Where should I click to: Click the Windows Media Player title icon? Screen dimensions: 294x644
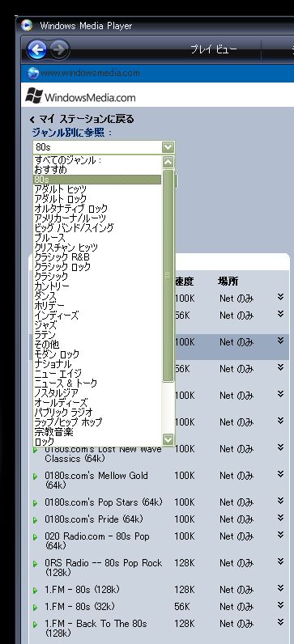(28, 25)
